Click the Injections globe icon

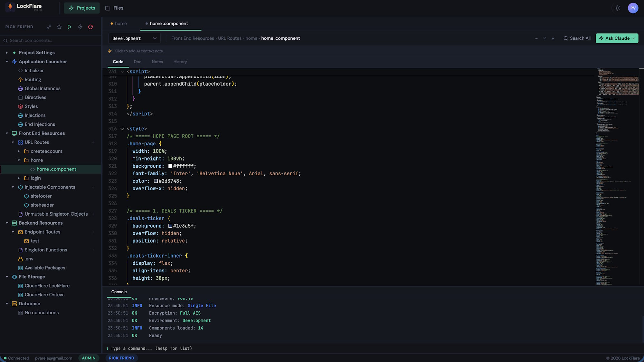point(20,115)
